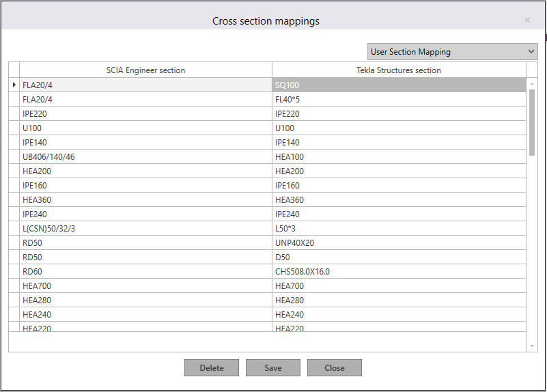Select the CHS508.0X16.0 cell

(399, 271)
